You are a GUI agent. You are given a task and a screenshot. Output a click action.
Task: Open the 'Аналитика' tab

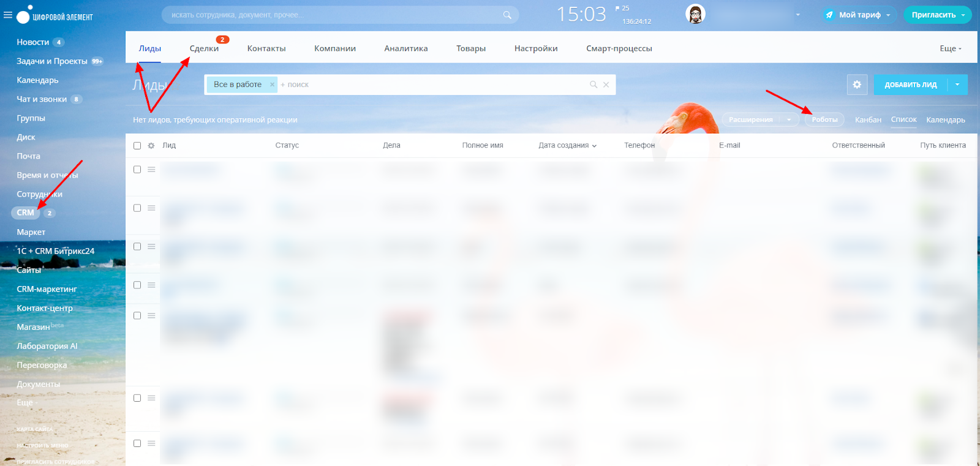[x=405, y=48]
